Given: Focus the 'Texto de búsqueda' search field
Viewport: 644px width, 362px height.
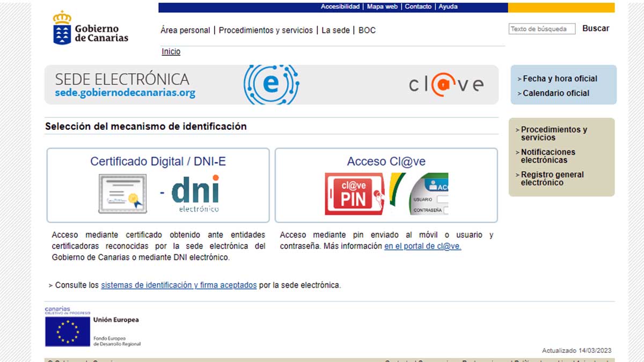Looking at the screenshot, I should [x=541, y=29].
